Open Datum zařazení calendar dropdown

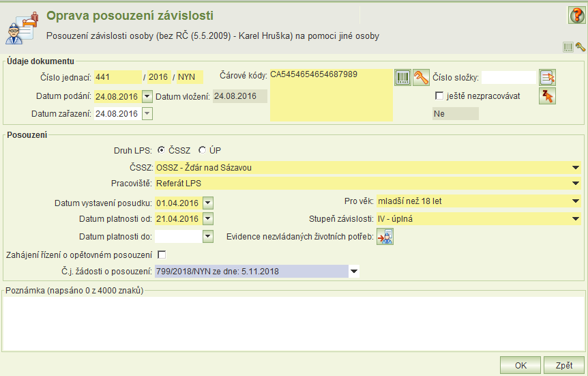pos(147,114)
